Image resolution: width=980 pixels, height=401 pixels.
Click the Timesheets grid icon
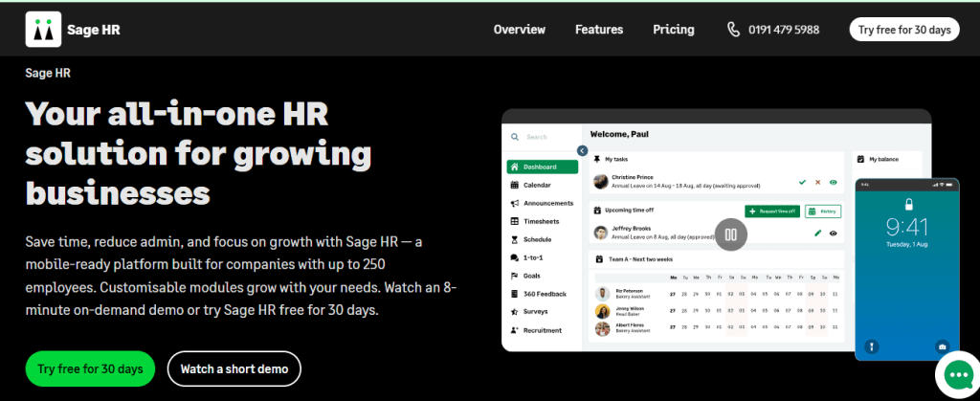515,221
